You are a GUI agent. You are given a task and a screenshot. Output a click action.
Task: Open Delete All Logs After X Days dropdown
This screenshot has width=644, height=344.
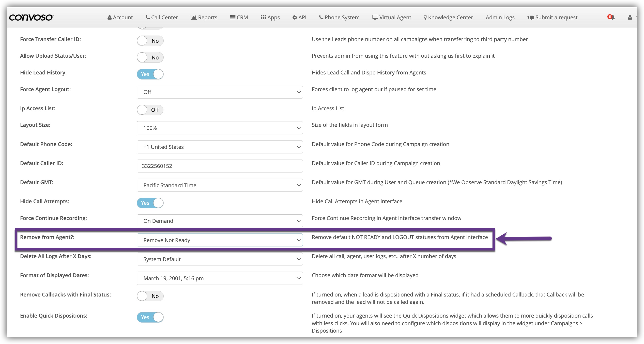[x=220, y=259]
